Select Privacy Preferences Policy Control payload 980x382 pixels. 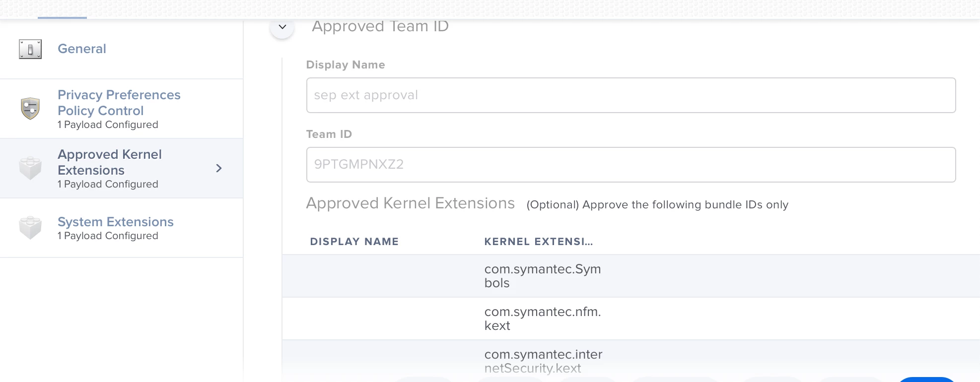point(119,103)
